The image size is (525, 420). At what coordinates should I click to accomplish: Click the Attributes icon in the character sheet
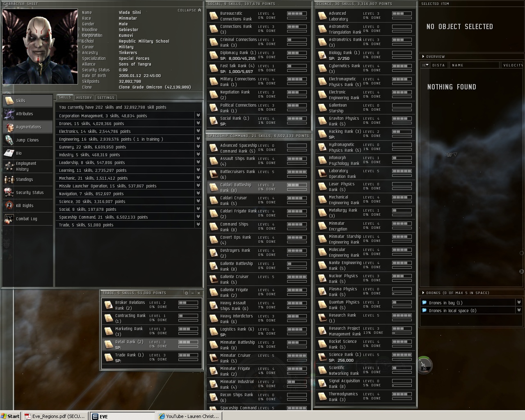(x=9, y=114)
